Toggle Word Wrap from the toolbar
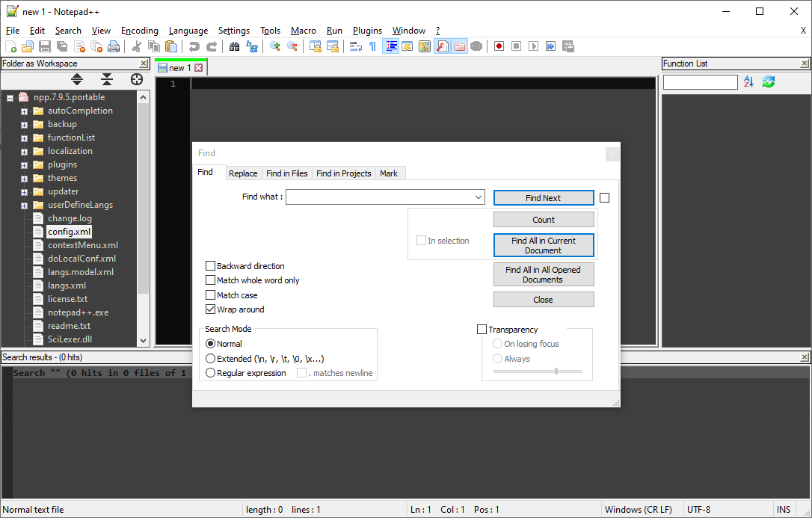This screenshot has width=812, height=518. (356, 46)
